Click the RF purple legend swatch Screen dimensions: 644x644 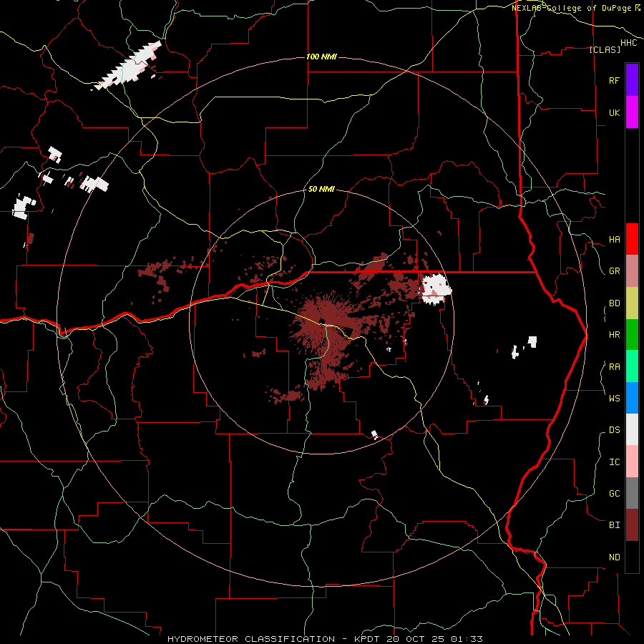point(632,79)
